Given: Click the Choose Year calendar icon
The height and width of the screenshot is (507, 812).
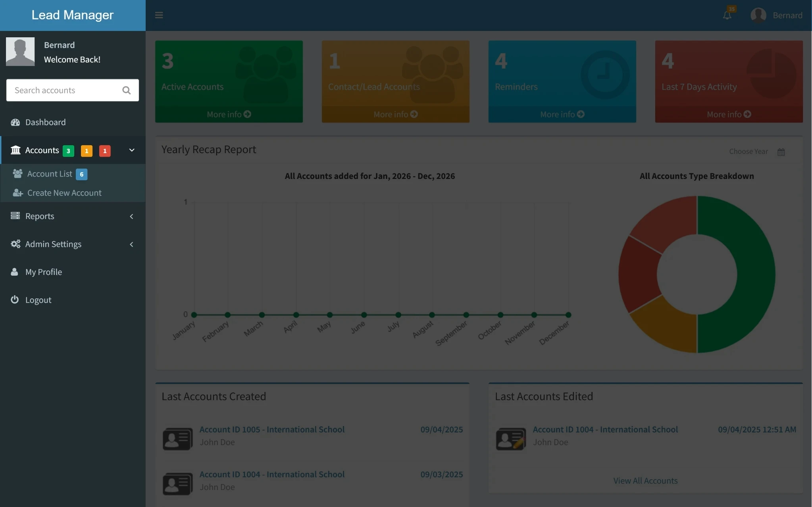Looking at the screenshot, I should [781, 152].
